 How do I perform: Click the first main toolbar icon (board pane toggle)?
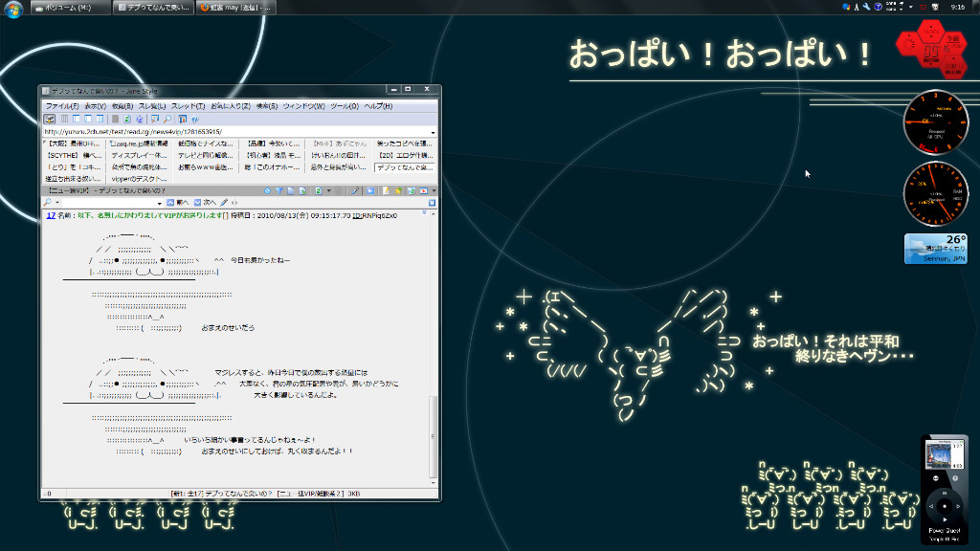(50, 119)
